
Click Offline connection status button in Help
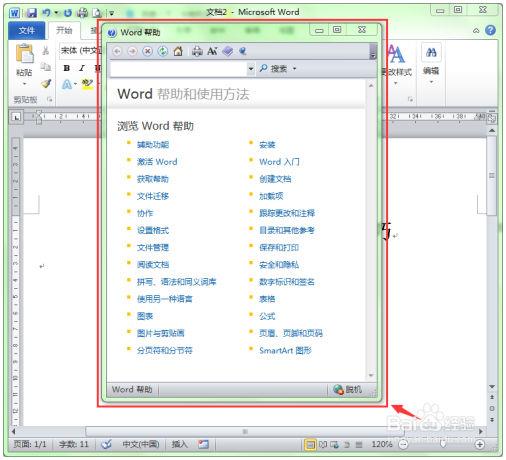click(347, 389)
